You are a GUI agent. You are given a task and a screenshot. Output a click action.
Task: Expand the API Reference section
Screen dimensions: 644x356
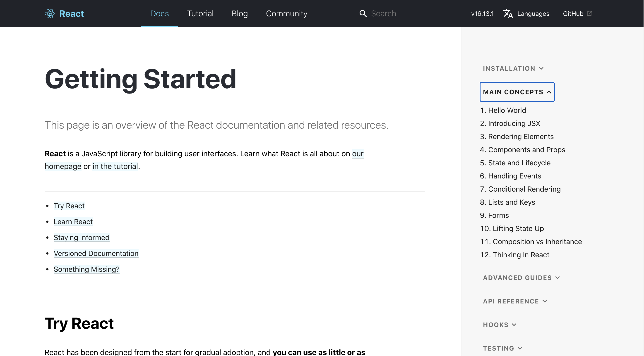click(x=515, y=301)
